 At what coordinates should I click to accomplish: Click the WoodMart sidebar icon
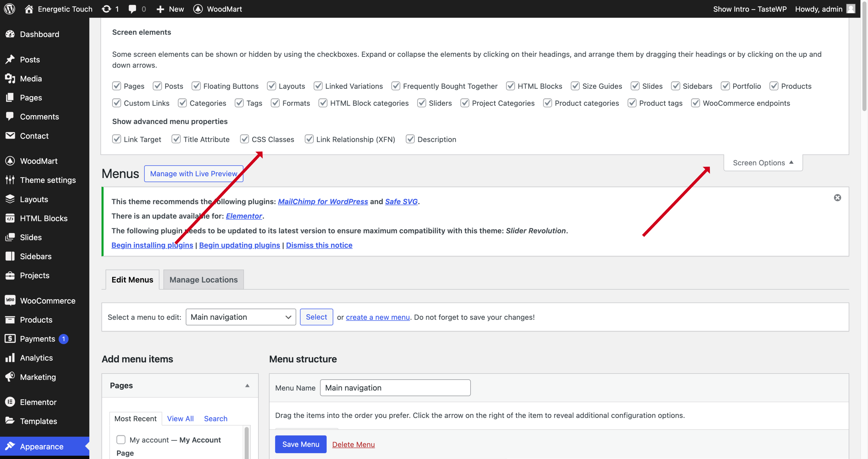coord(10,161)
